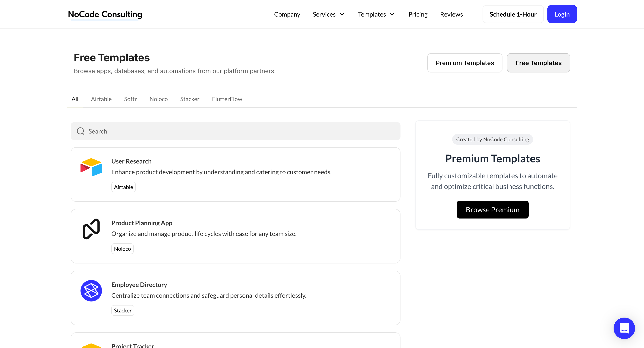Click the Noloco logo icon

coord(91,229)
